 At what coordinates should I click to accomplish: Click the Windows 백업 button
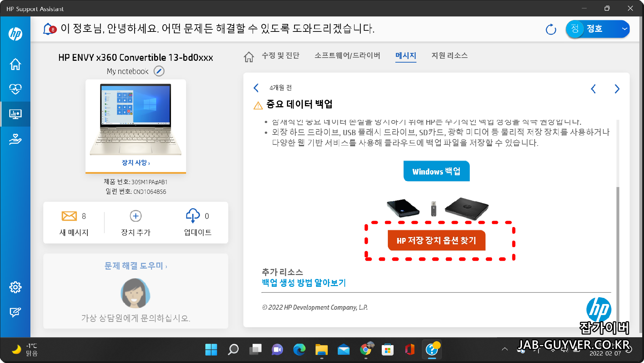tap(436, 171)
